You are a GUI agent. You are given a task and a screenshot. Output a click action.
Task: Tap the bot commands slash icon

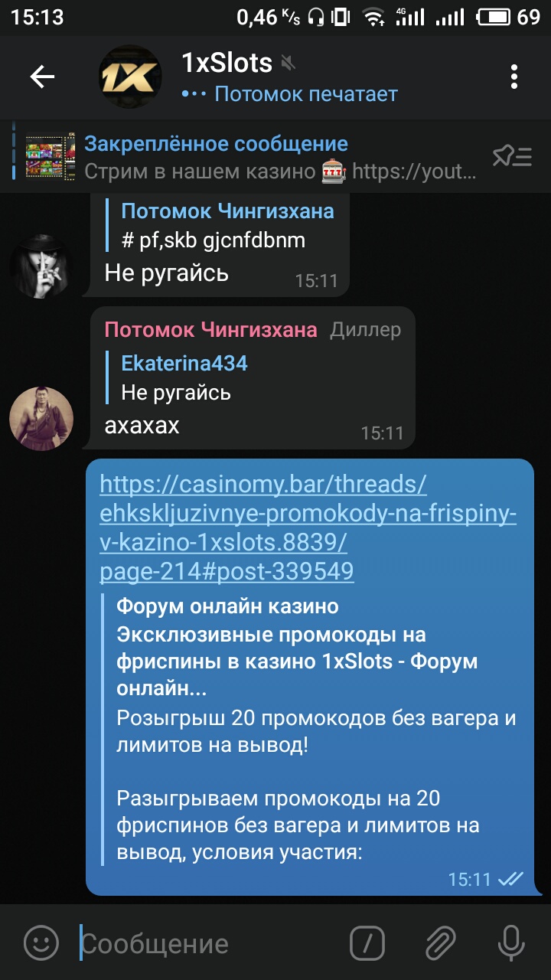click(367, 942)
